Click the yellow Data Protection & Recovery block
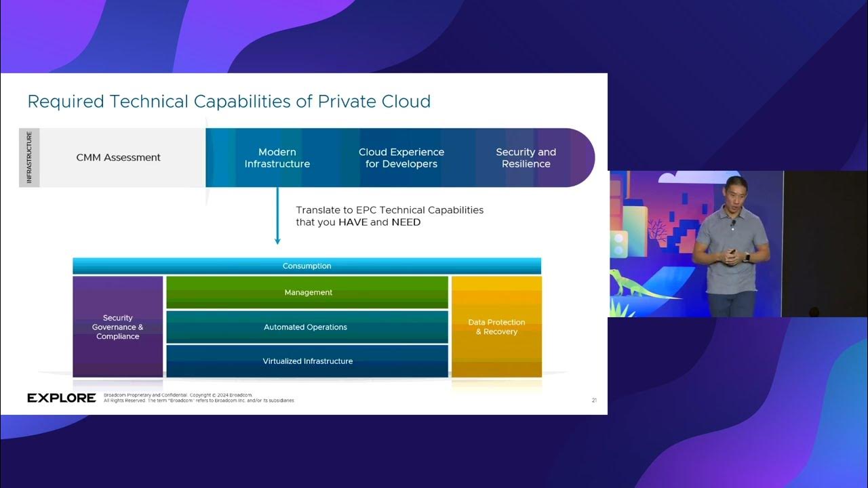Viewport: 868px width, 488px height. [496, 327]
